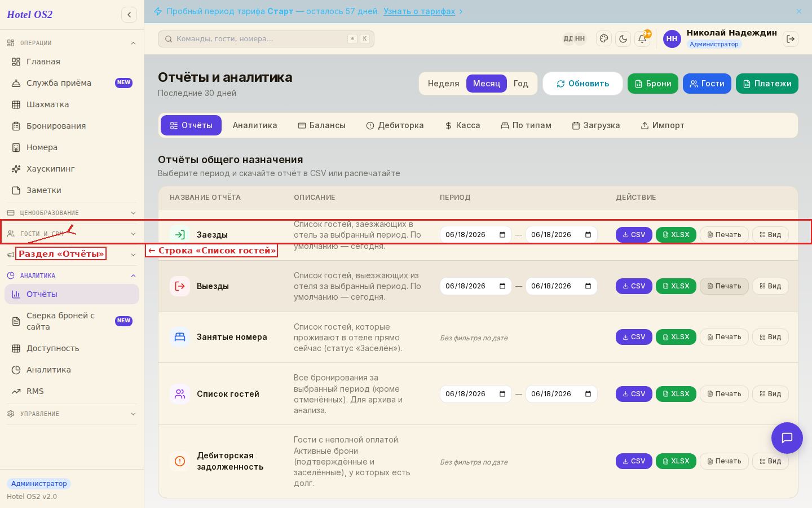
Task: Switch to the Импорт tab
Action: (663, 125)
